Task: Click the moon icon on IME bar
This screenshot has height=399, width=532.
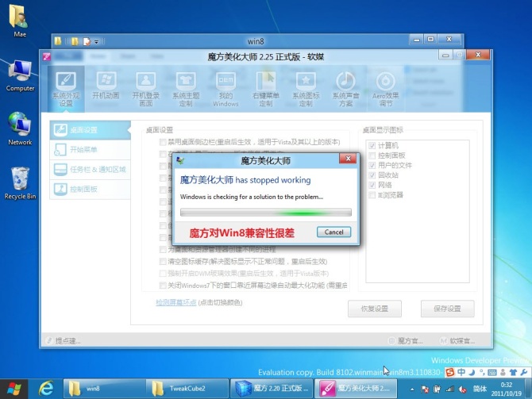Action: click(472, 372)
